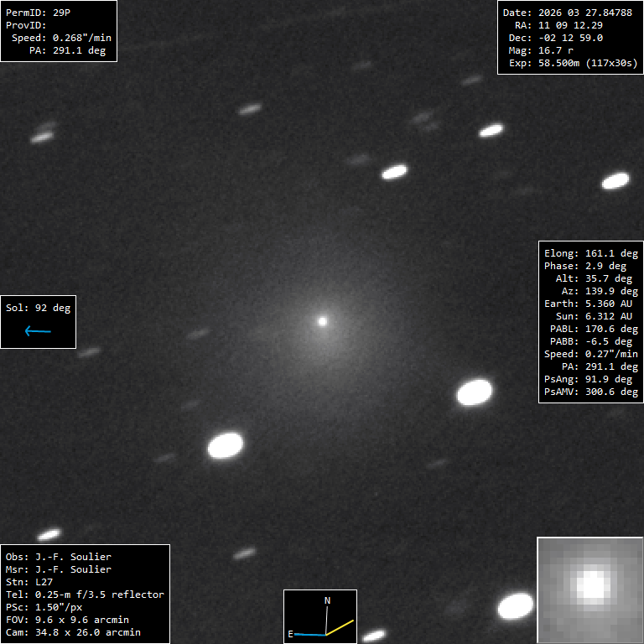The width and height of the screenshot is (644, 644).
Task: Click the Sol: 92 deg label
Action: pyautogui.click(x=39, y=308)
